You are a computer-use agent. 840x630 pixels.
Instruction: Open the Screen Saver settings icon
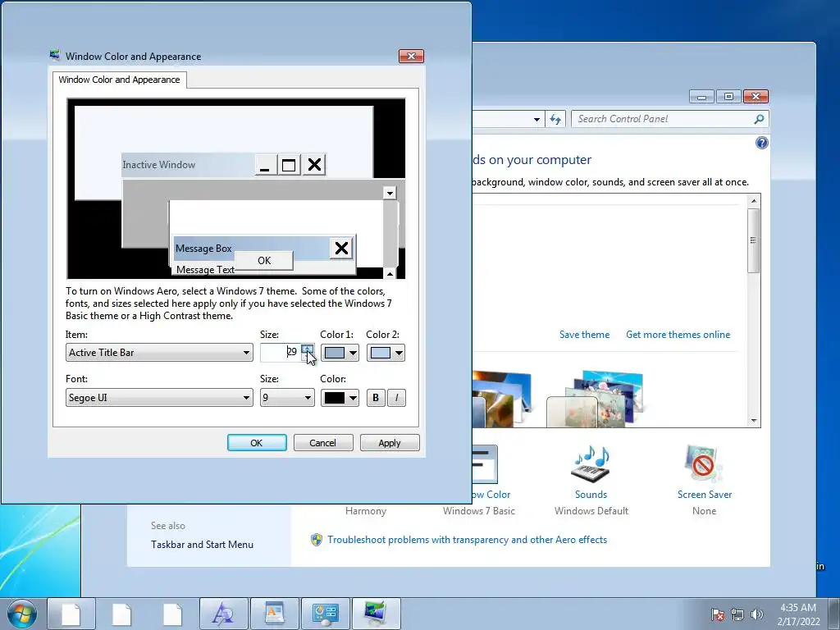pos(704,464)
